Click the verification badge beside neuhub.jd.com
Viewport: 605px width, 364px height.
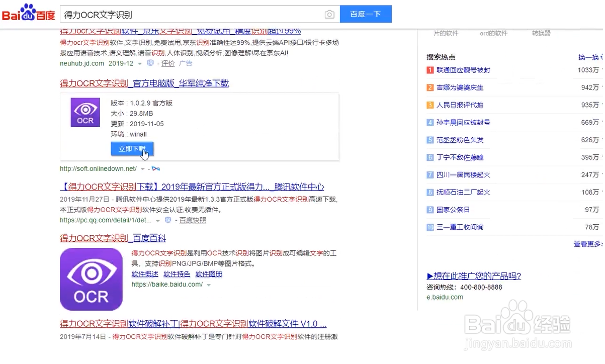pos(150,63)
